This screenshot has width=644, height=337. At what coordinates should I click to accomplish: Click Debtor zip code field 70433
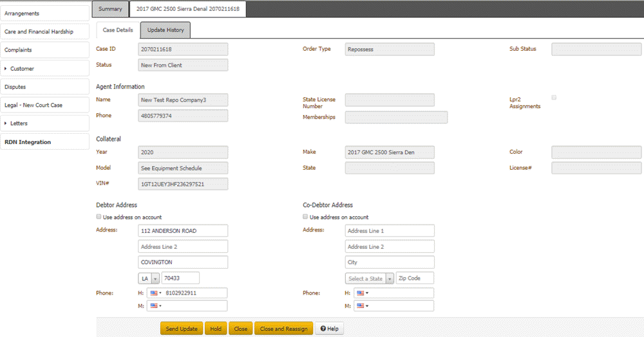tap(180, 278)
